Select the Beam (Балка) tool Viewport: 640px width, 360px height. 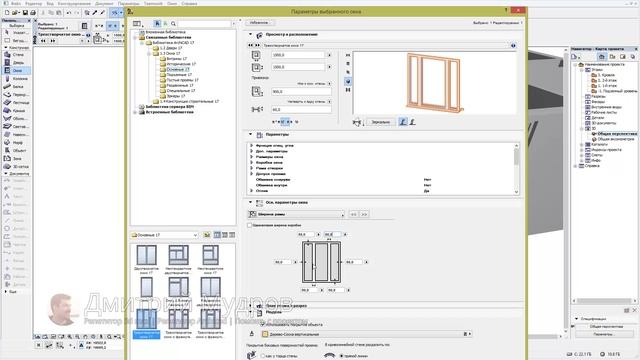click(x=16, y=87)
